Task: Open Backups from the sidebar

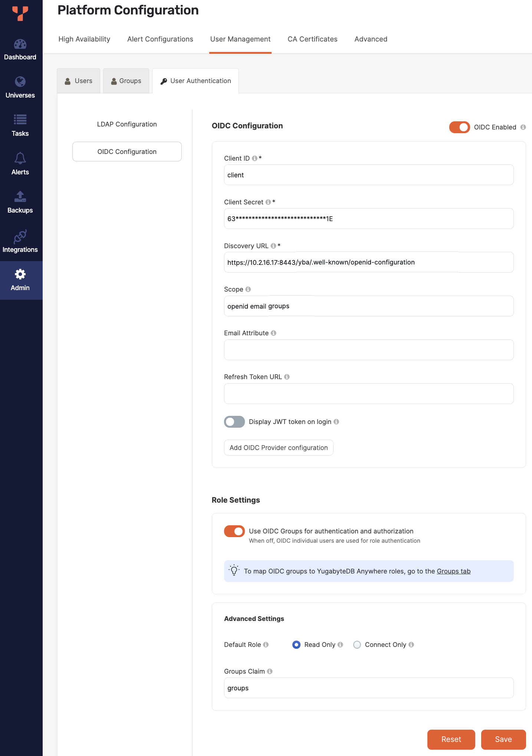Action: tap(20, 203)
